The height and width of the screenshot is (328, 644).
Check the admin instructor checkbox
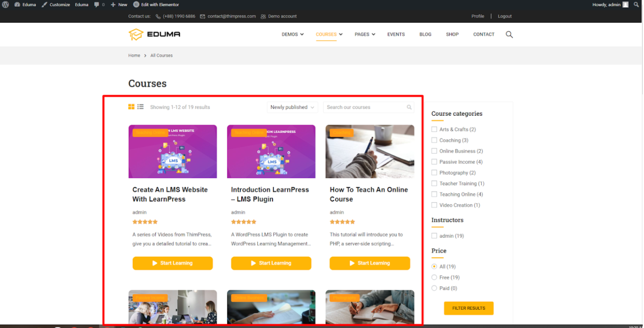434,236
